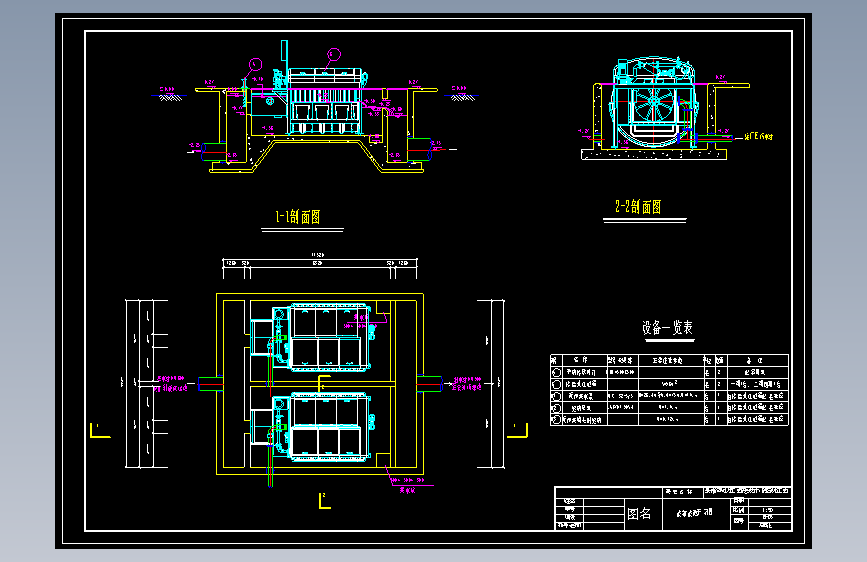Select the 2-2剖面图 section title
This screenshot has width=867, height=562.
pyautogui.click(x=638, y=207)
